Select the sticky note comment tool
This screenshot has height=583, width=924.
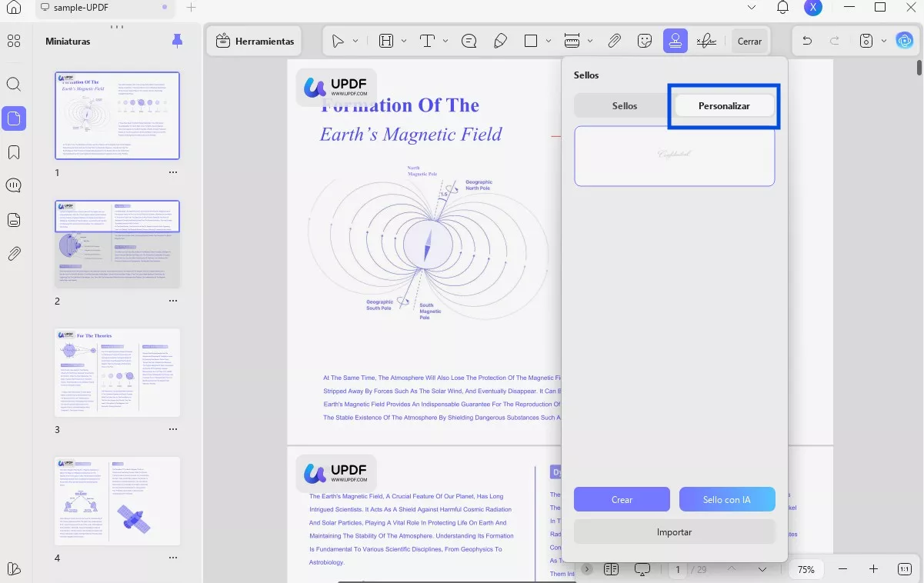[x=469, y=41]
